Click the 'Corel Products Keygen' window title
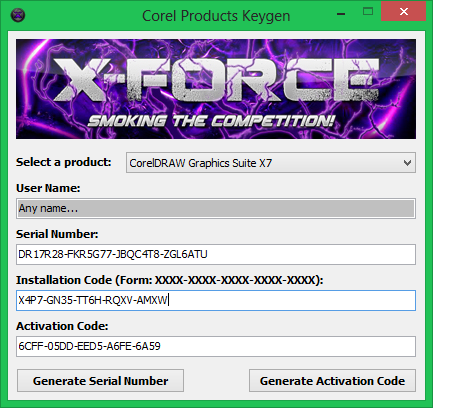 216,16
